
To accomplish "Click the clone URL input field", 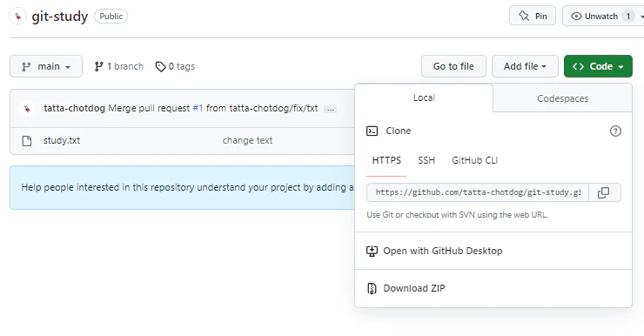I will pyautogui.click(x=478, y=192).
